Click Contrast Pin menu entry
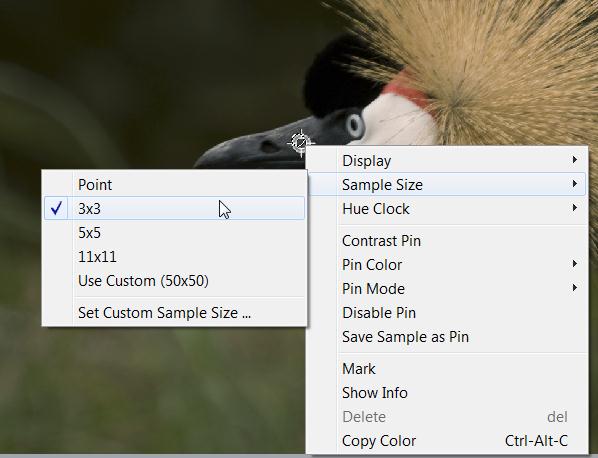Viewport: 598px width, 458px height. [x=447, y=241]
